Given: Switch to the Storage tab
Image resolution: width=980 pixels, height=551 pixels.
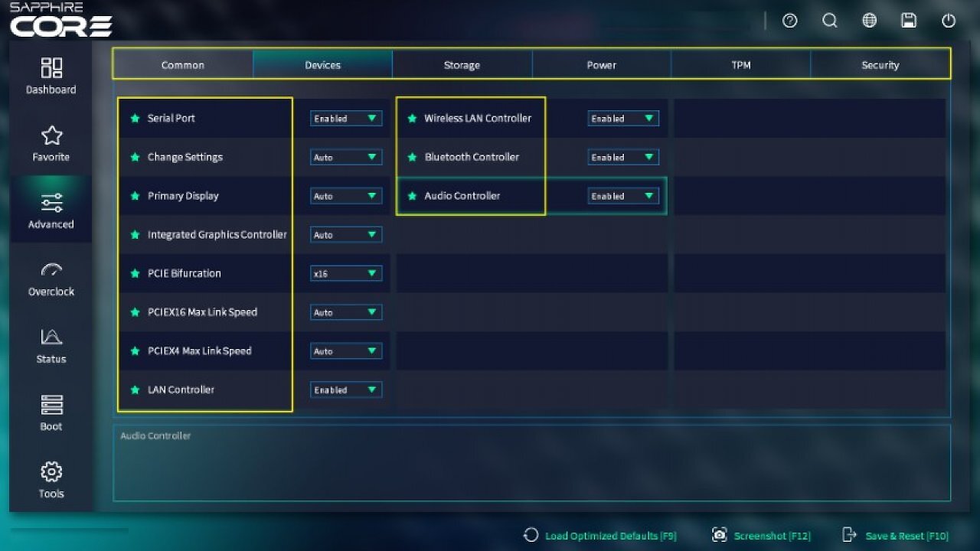Looking at the screenshot, I should (x=462, y=64).
